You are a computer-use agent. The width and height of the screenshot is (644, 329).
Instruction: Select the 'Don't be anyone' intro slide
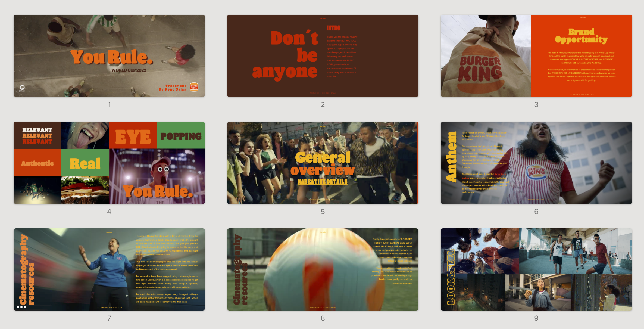(323, 56)
